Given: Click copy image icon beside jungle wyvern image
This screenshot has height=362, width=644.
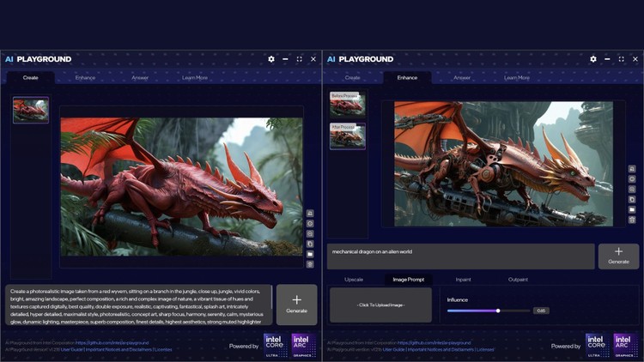Looking at the screenshot, I should (310, 244).
